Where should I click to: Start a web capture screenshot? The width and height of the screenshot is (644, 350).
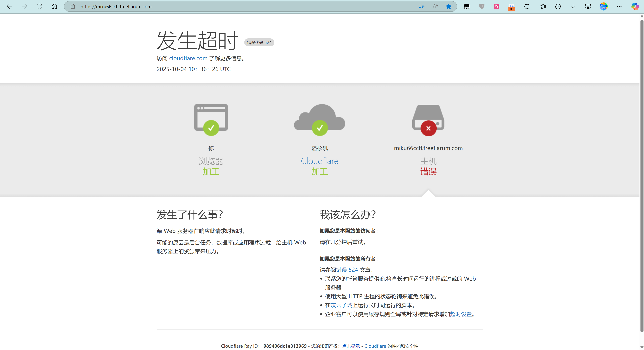coord(588,7)
